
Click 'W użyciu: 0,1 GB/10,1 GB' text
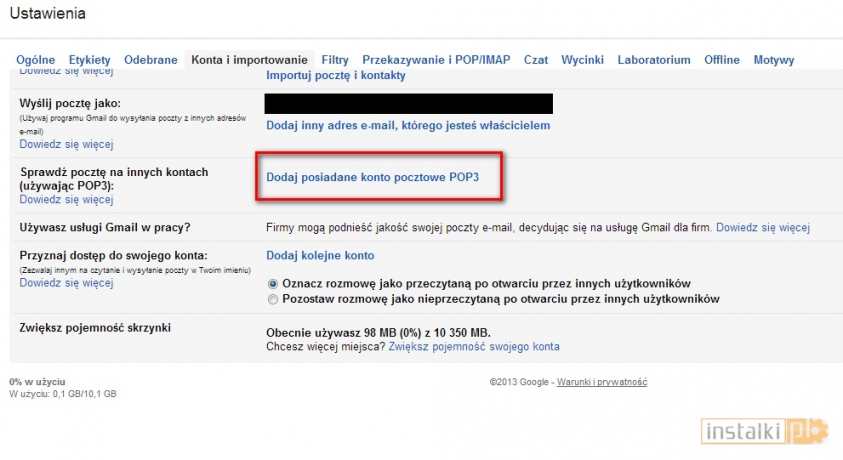(x=63, y=393)
